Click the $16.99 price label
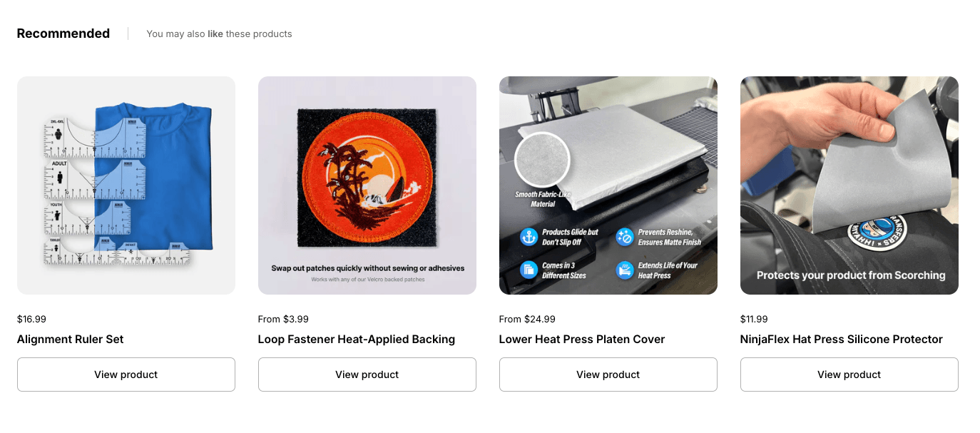 (31, 319)
